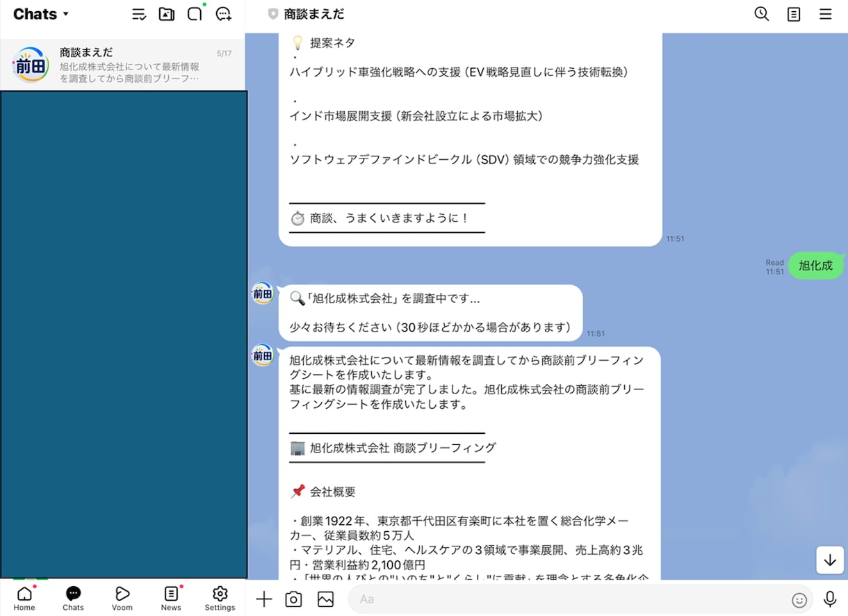Click the インド市場展開支援 line
The width and height of the screenshot is (848, 616).
click(x=416, y=116)
